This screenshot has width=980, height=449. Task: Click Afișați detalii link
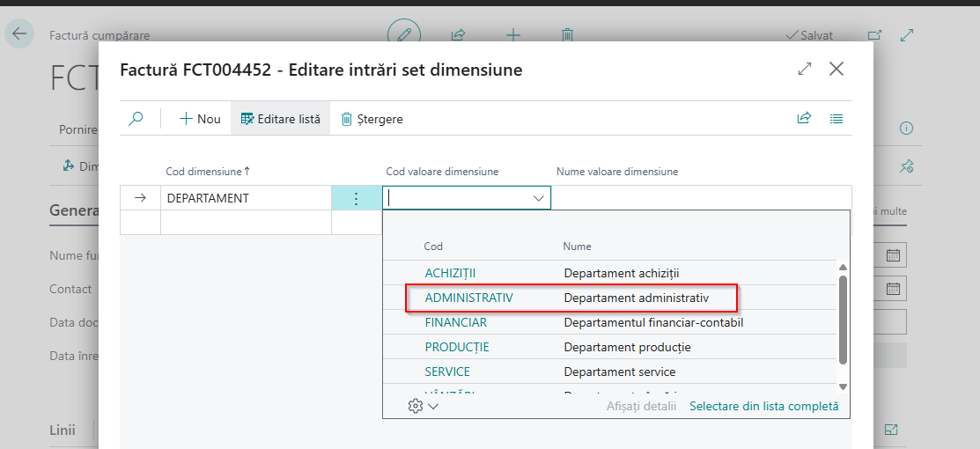[x=641, y=406]
